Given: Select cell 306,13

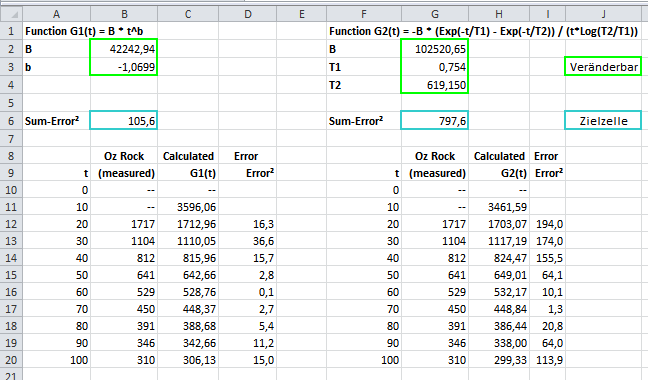Looking at the screenshot, I should click(188, 360).
